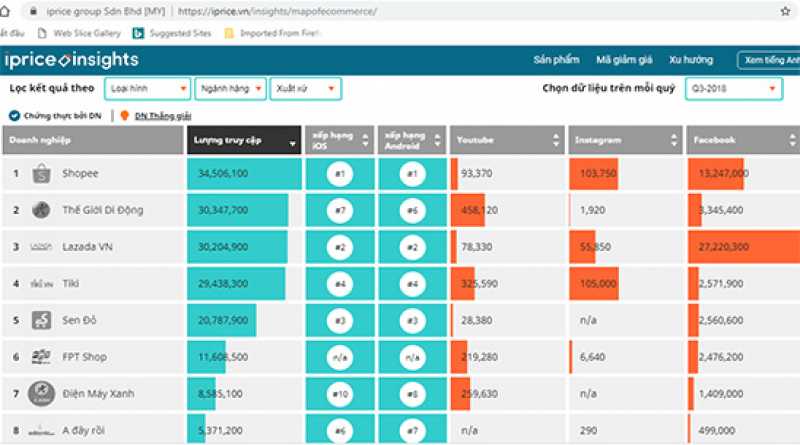Image resolution: width=800 pixels, height=445 pixels.
Task: Click the Lazada VN name
Action: [x=87, y=247]
